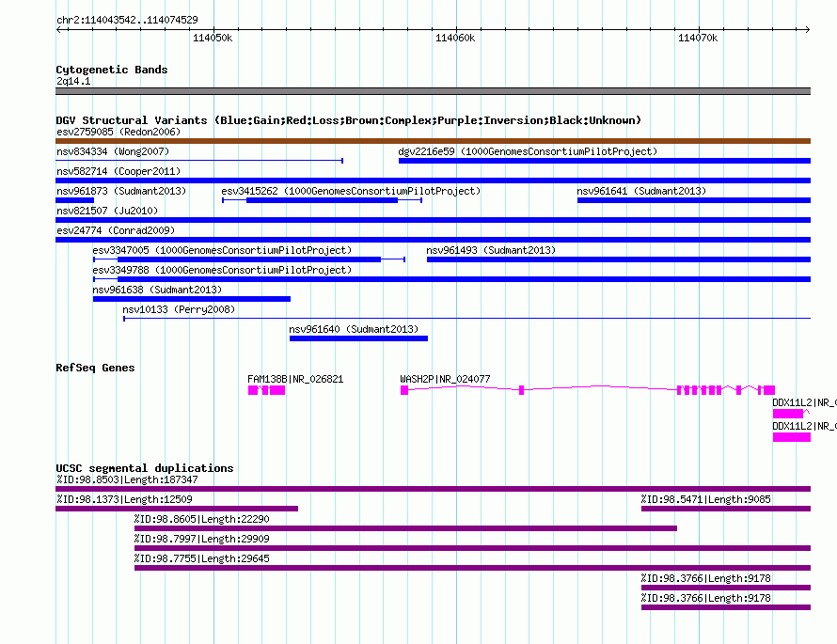Open the RefSeq Genes track title
The height and width of the screenshot is (644, 837).
pyautogui.click(x=95, y=368)
